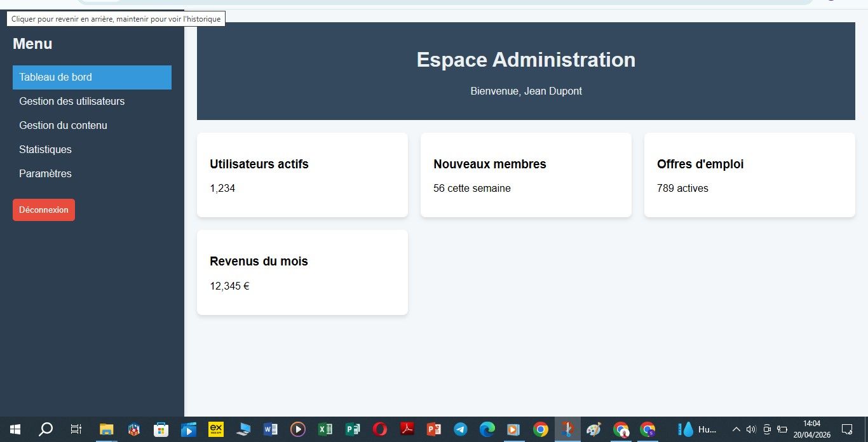
Task: Open Paramètres from the sidebar
Action: (92, 174)
